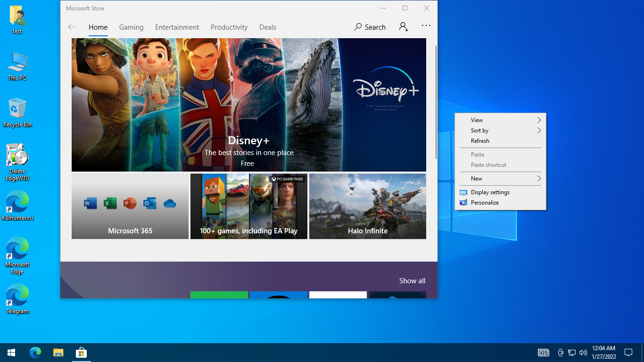Open the three-dots See more menu
Image resolution: width=644 pixels, height=362 pixels.
[426, 25]
